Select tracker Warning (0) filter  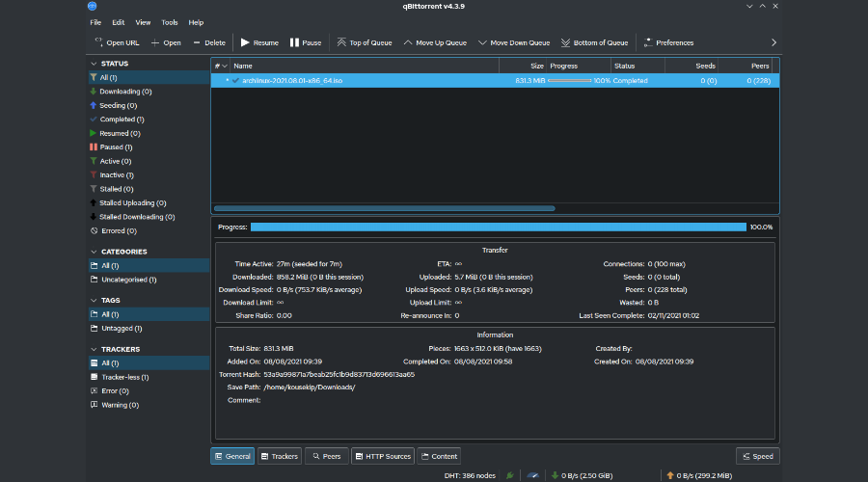pos(149,405)
